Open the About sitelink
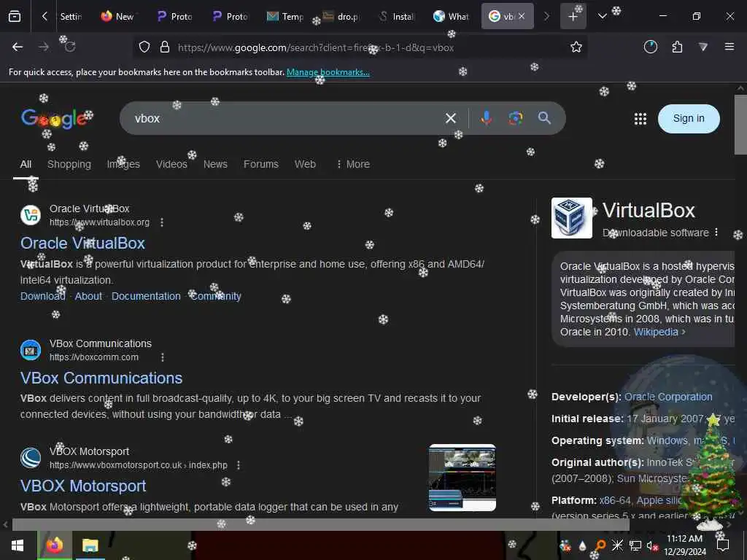 point(88,296)
